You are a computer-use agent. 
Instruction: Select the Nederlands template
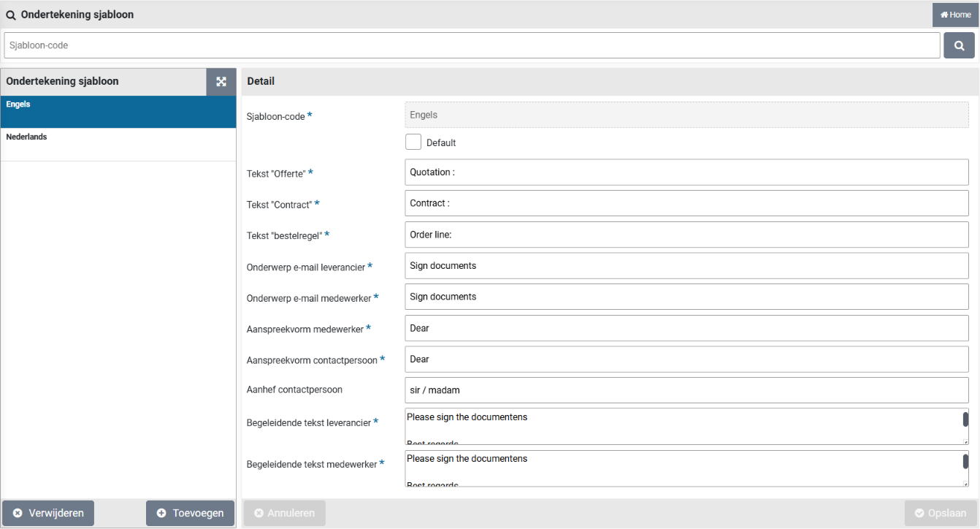118,144
